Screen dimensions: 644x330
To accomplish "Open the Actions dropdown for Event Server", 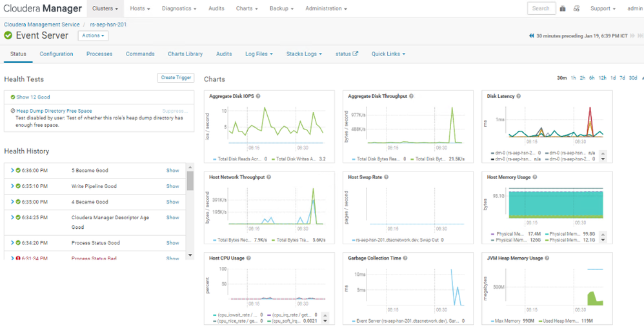I will pyautogui.click(x=93, y=36).
